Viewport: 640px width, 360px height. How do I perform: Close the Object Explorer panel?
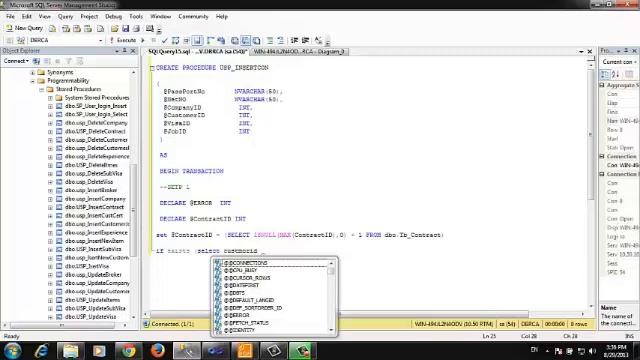click(x=133, y=51)
